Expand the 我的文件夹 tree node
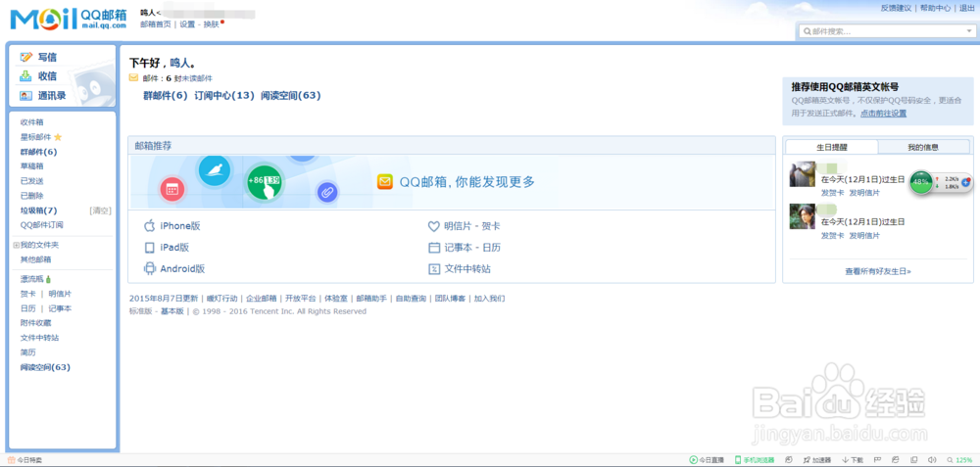This screenshot has width=980, height=467. tap(17, 246)
